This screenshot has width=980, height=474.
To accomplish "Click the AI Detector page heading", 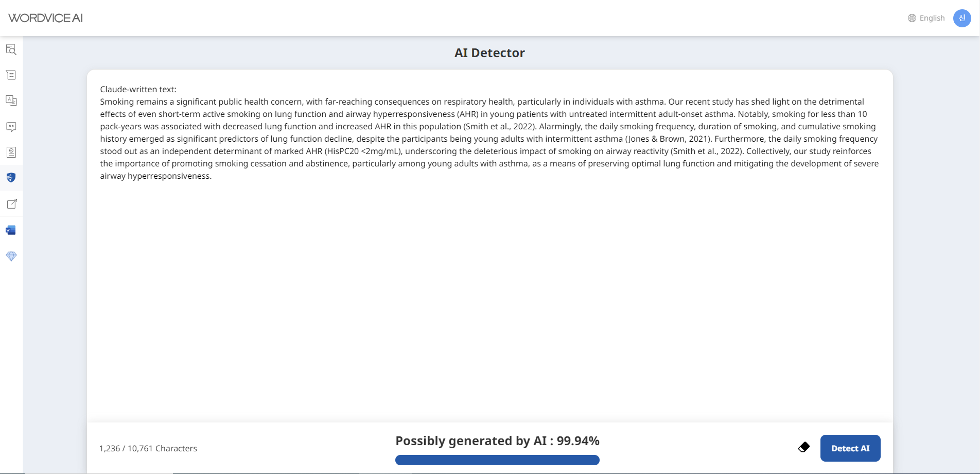I will tap(488, 53).
